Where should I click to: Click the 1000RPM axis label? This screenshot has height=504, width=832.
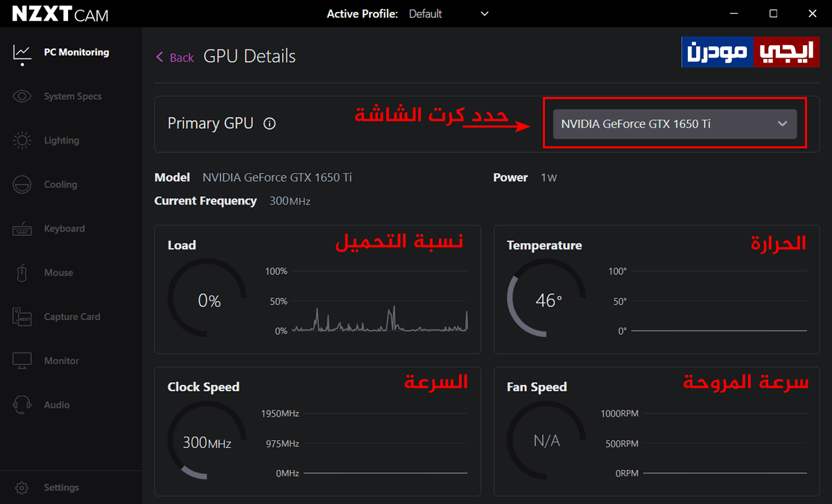pos(620,413)
